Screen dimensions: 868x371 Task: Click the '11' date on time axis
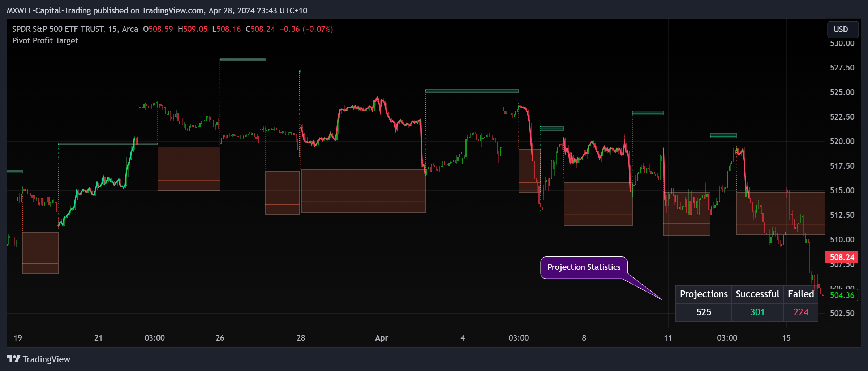point(668,338)
